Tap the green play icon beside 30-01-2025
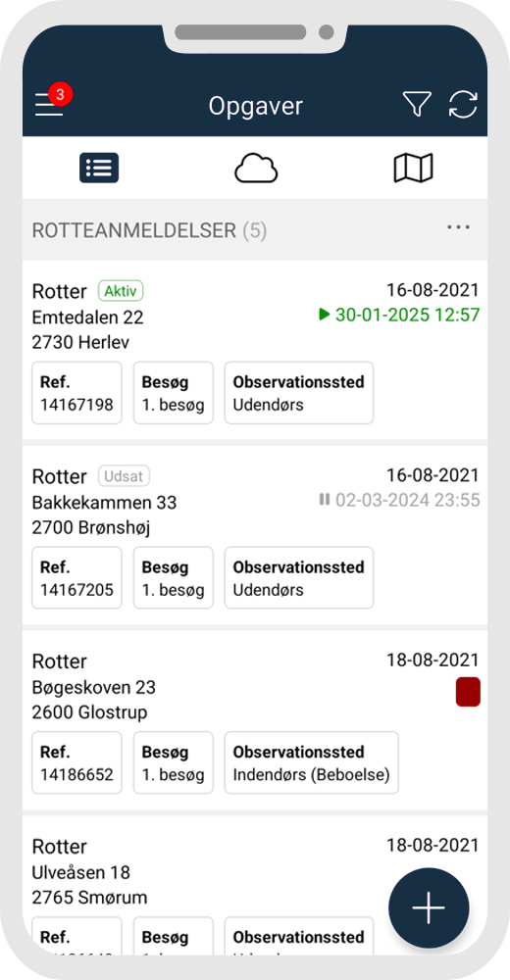This screenshot has width=510, height=980. coord(324,315)
